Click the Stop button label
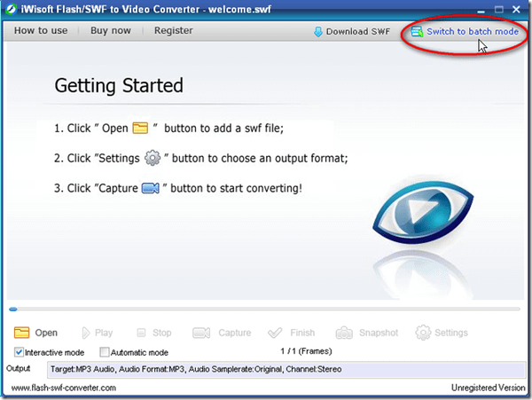 162,333
